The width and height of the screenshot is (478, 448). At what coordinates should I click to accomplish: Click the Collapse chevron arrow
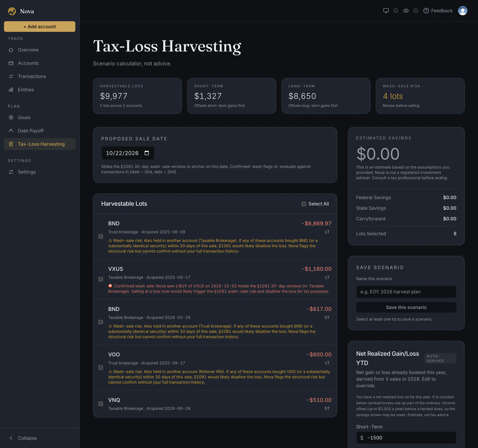click(x=11, y=438)
